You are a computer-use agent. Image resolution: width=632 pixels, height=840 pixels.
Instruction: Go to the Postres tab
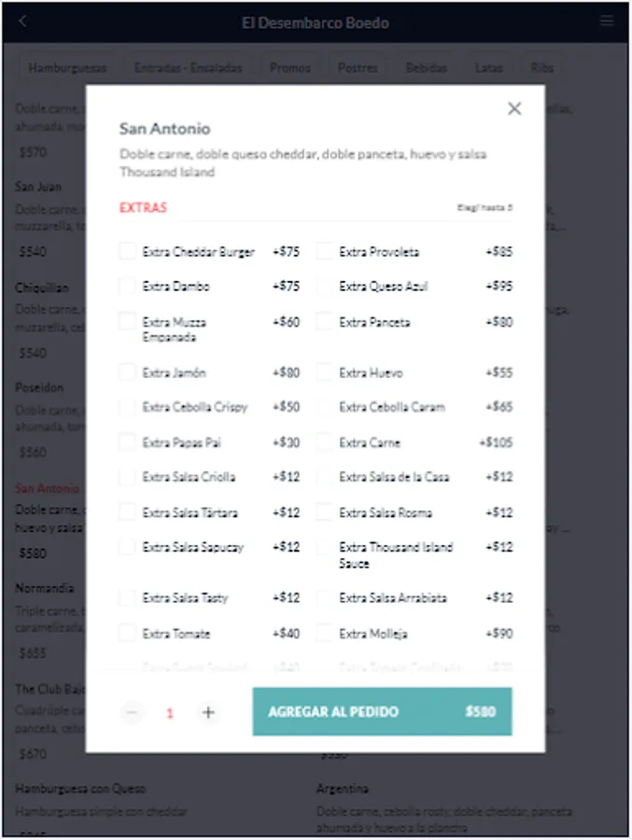(358, 68)
